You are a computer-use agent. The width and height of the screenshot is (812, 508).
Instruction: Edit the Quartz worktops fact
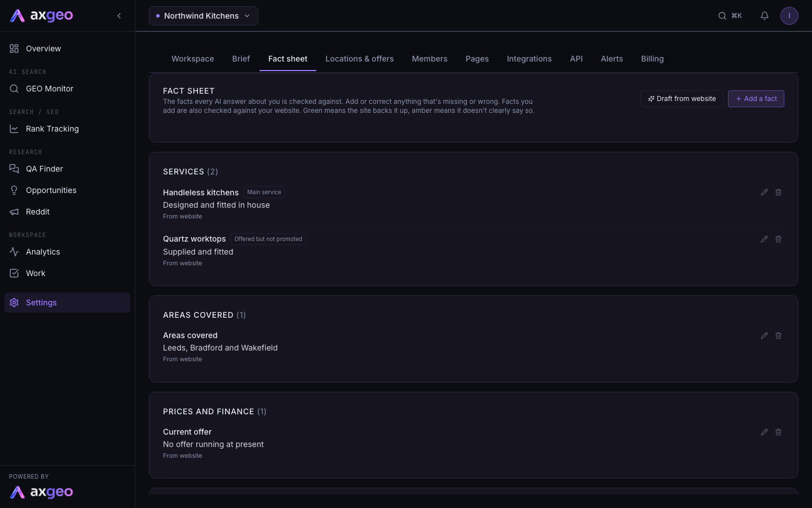tap(764, 239)
